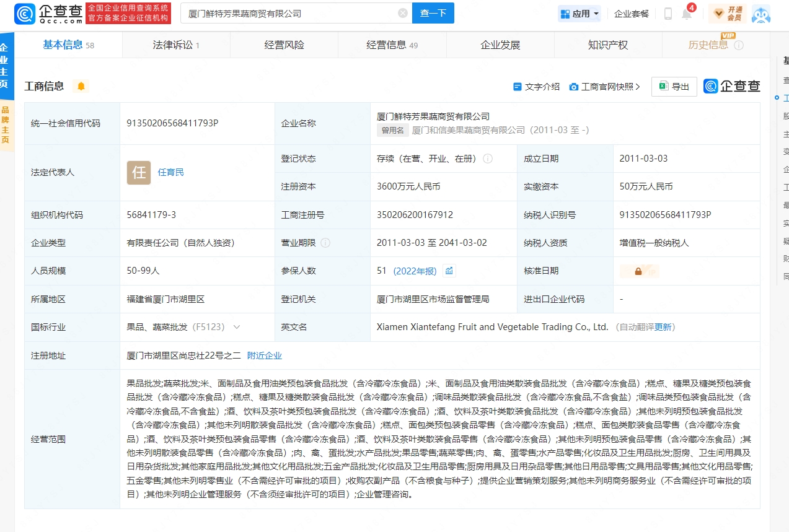The image size is (789, 532).
Task: Click the yellow bell reminder next to 工商信息
Action: point(81,86)
